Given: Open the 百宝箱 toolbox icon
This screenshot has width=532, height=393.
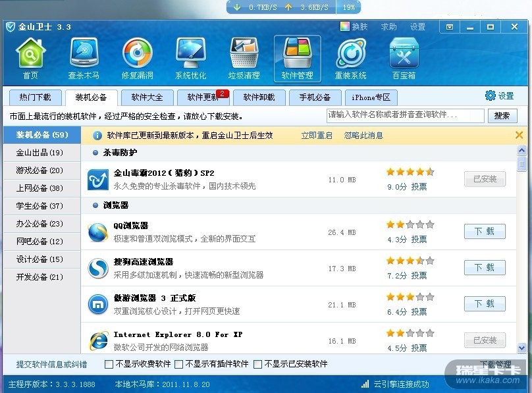Looking at the screenshot, I should pyautogui.click(x=404, y=59).
